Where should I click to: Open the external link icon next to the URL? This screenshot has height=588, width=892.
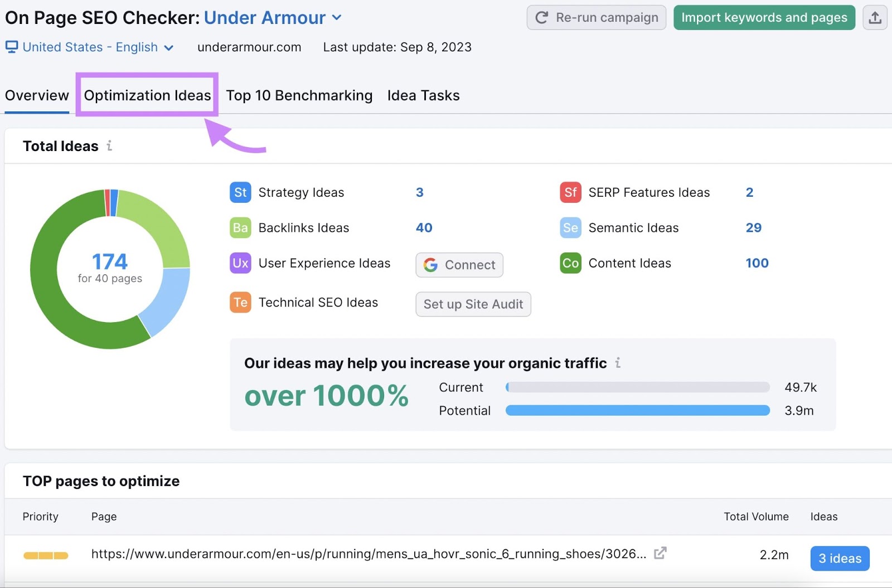coord(661,553)
